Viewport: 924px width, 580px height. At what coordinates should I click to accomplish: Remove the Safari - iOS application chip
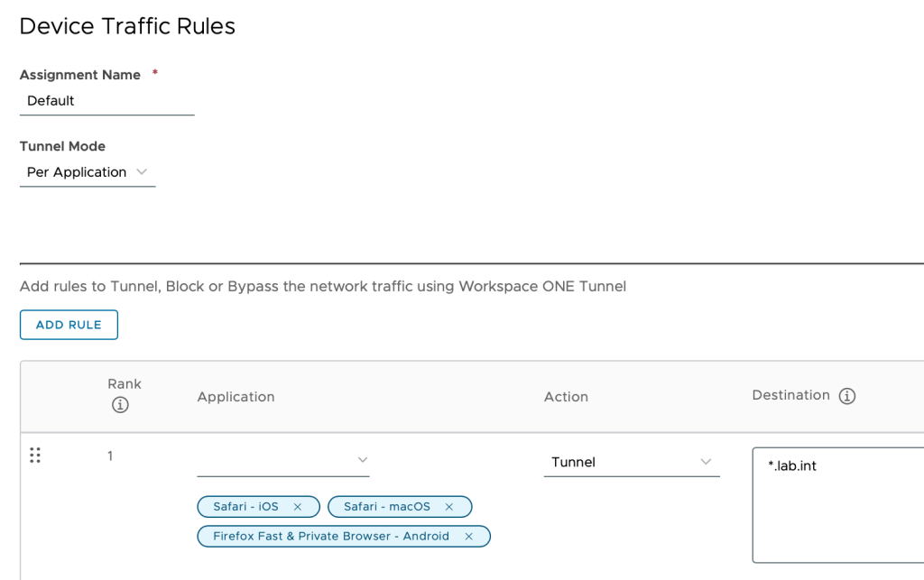pos(298,507)
